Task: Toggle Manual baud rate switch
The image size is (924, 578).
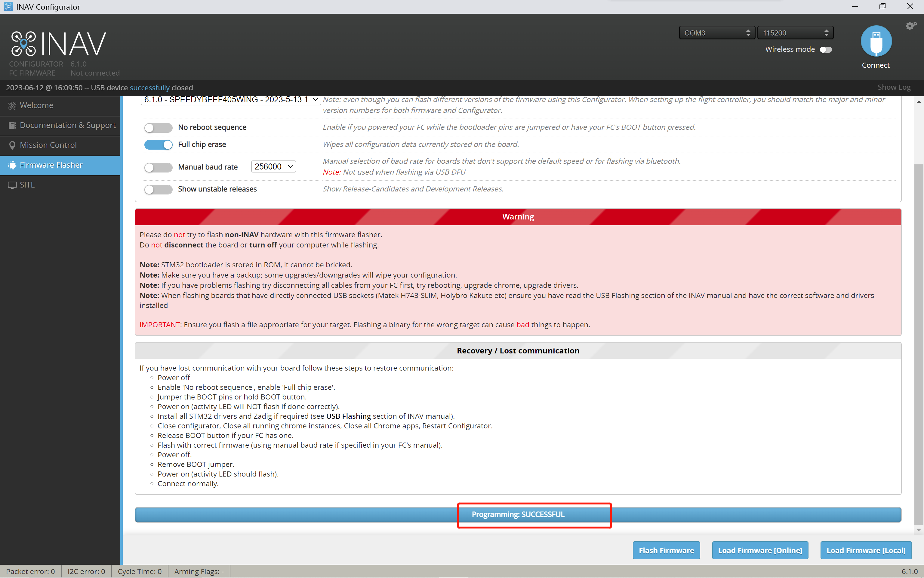Action: pos(158,167)
